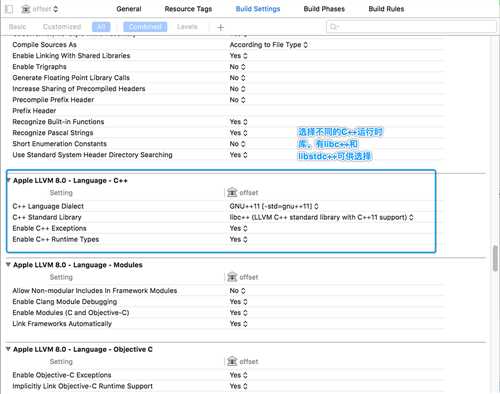Change Use Standard System Header Directory Searching value
500x394 pixels.
click(x=238, y=155)
